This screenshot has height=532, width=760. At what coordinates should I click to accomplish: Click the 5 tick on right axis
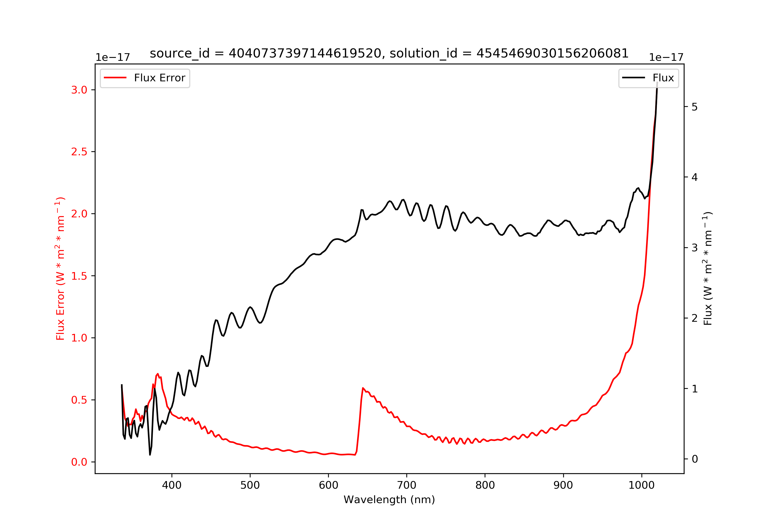(695, 107)
